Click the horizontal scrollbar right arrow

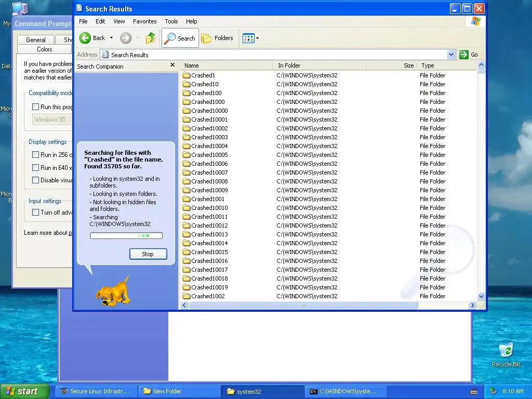pyautogui.click(x=472, y=305)
